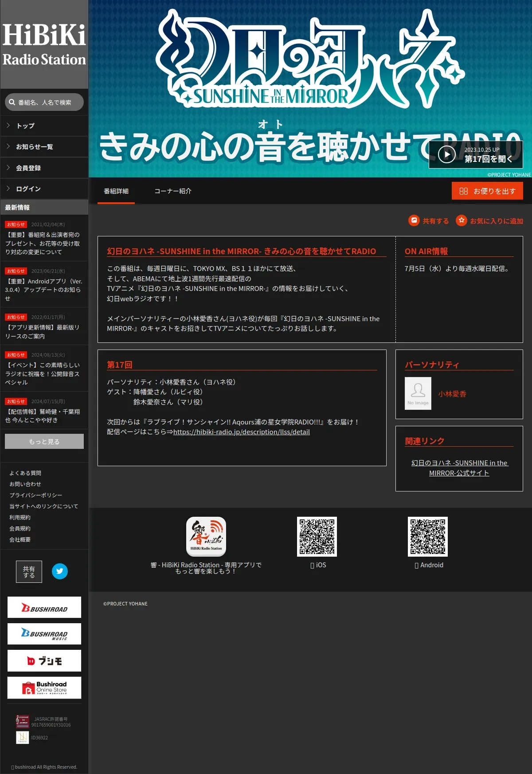This screenshot has width=532, height=774.
Task: Click chevron beside ログイン
Action: [x=8, y=189]
